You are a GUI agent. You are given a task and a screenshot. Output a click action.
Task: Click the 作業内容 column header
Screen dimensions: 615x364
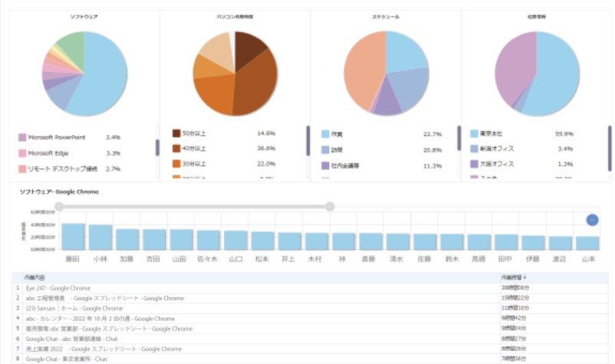pos(35,277)
